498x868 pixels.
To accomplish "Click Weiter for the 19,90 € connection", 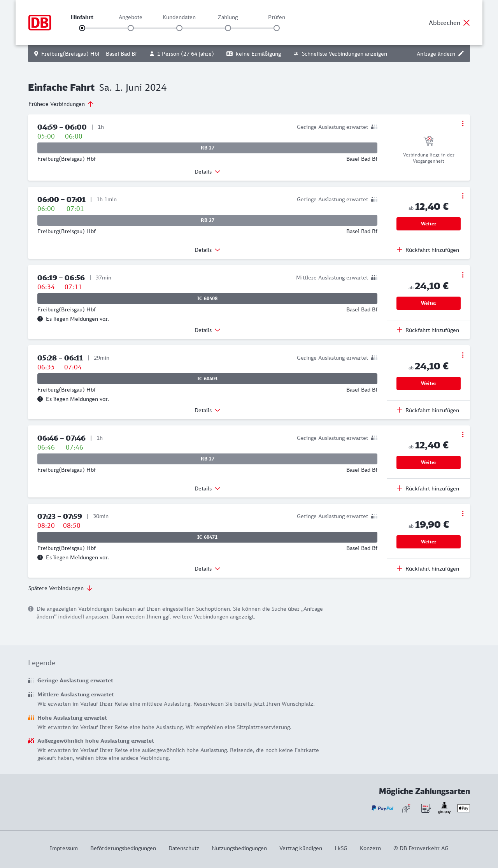I will coord(428,542).
